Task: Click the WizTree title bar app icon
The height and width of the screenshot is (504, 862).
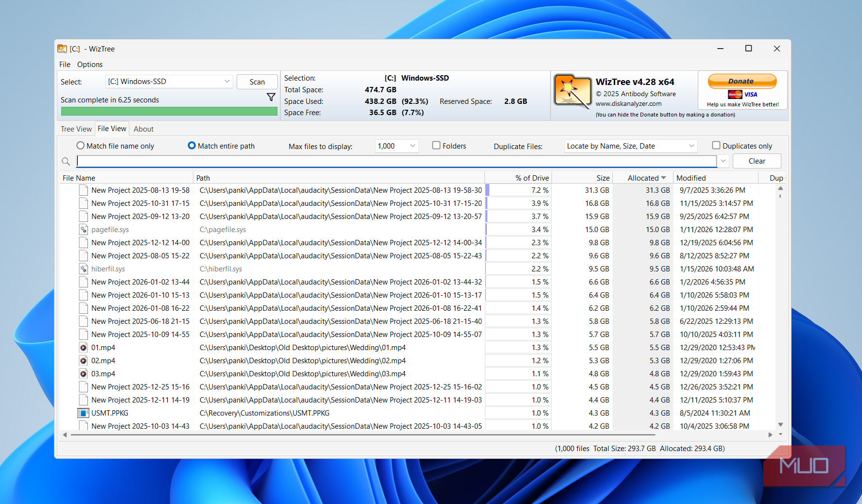Action: (62, 49)
